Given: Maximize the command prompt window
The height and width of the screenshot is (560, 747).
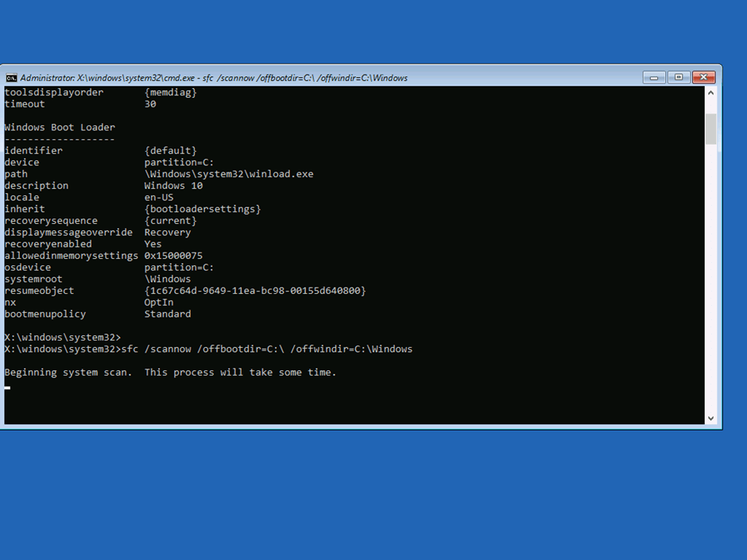Looking at the screenshot, I should [679, 77].
